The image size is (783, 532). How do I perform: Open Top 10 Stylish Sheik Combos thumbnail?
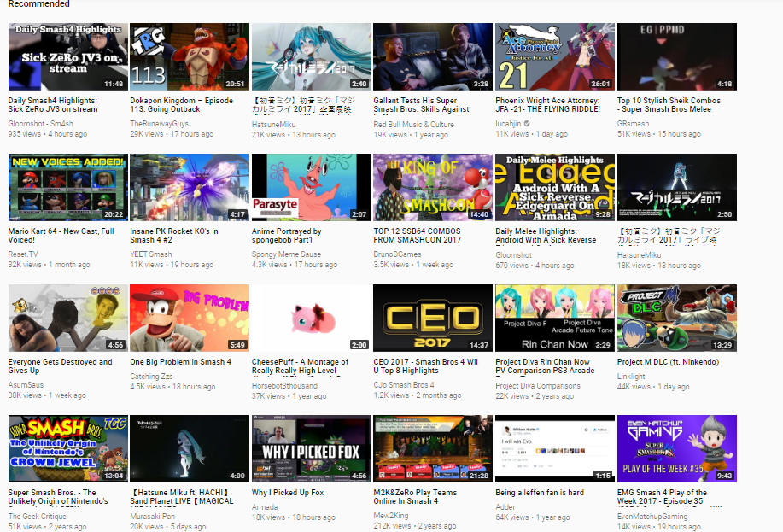pyautogui.click(x=676, y=56)
